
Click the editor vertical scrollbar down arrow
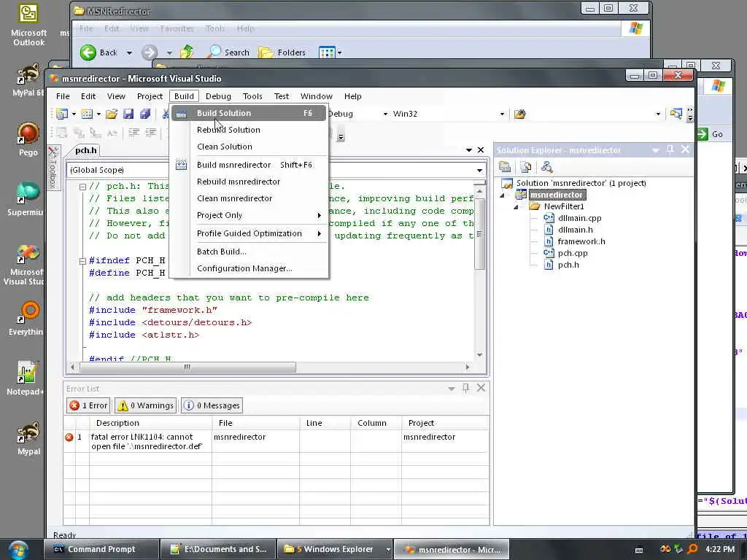(480, 355)
